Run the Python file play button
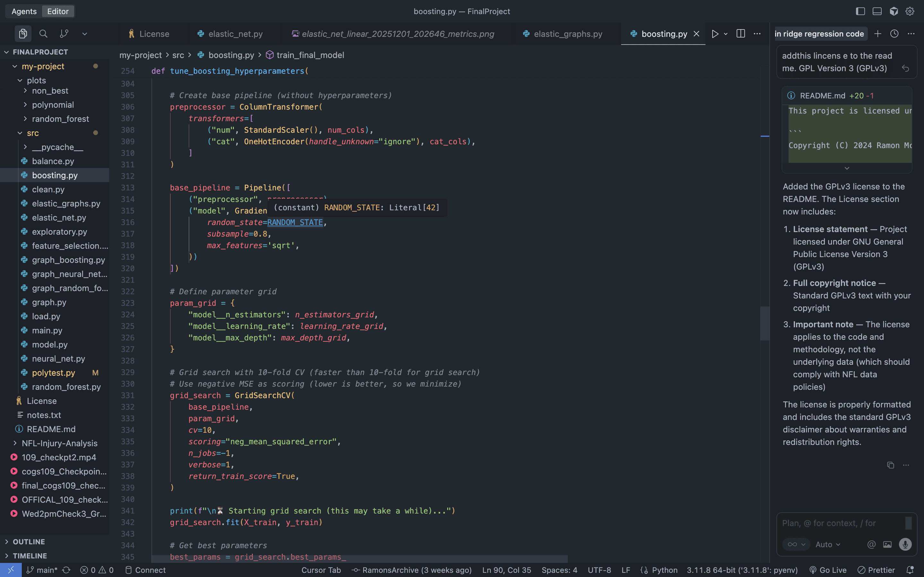The height and width of the screenshot is (577, 924). (x=715, y=34)
